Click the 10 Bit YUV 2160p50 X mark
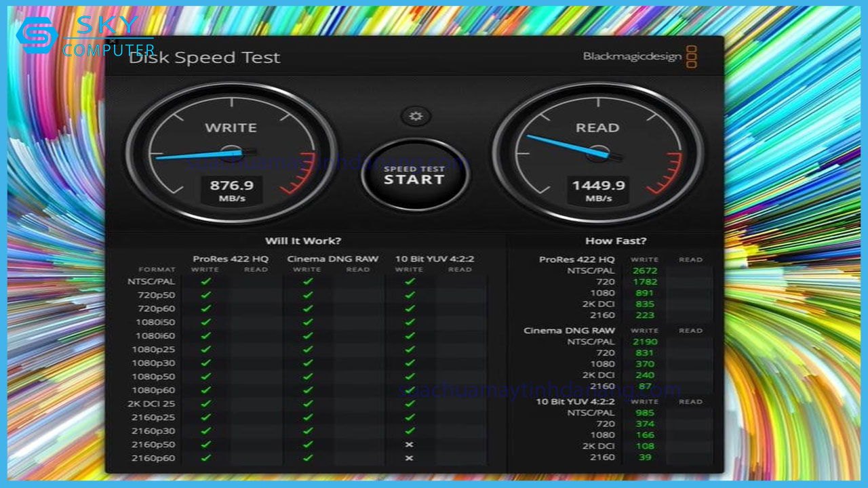Image resolution: width=868 pixels, height=488 pixels. (410, 445)
